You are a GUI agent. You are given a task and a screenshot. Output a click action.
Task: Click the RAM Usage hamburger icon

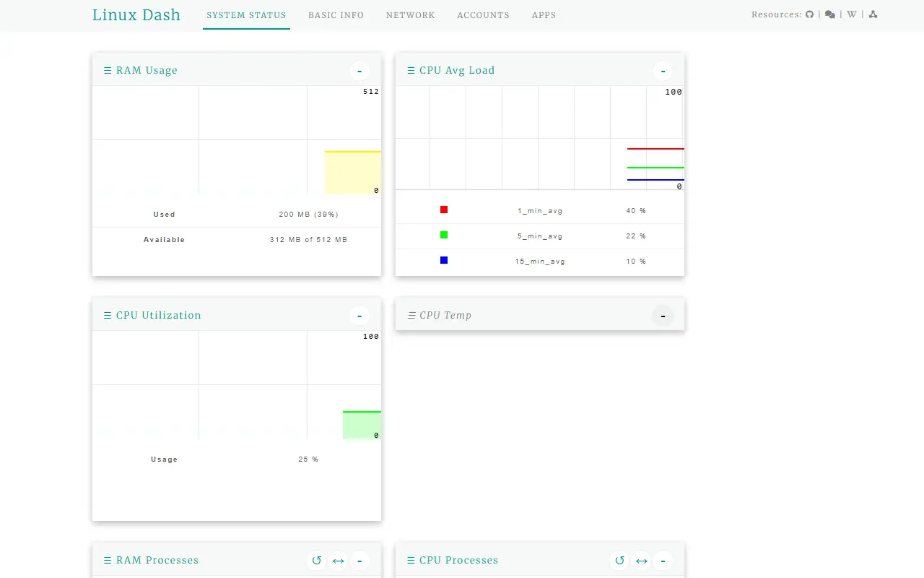click(x=108, y=71)
